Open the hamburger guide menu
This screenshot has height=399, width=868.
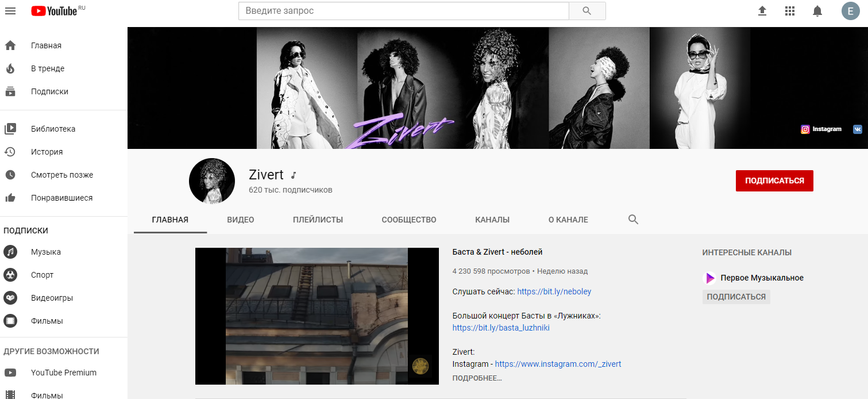click(x=10, y=11)
